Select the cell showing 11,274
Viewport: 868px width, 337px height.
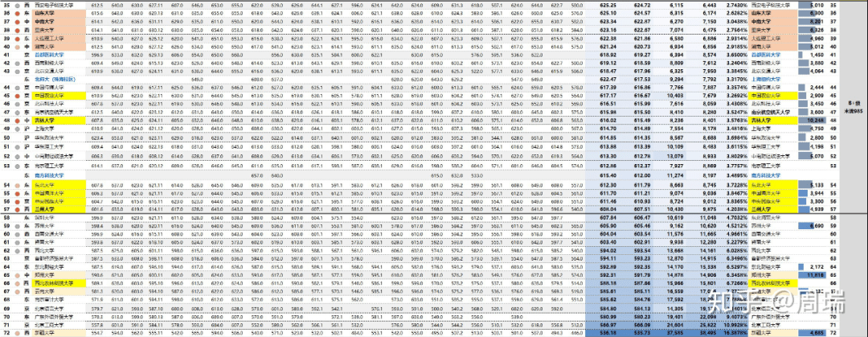pyautogui.click(x=677, y=175)
